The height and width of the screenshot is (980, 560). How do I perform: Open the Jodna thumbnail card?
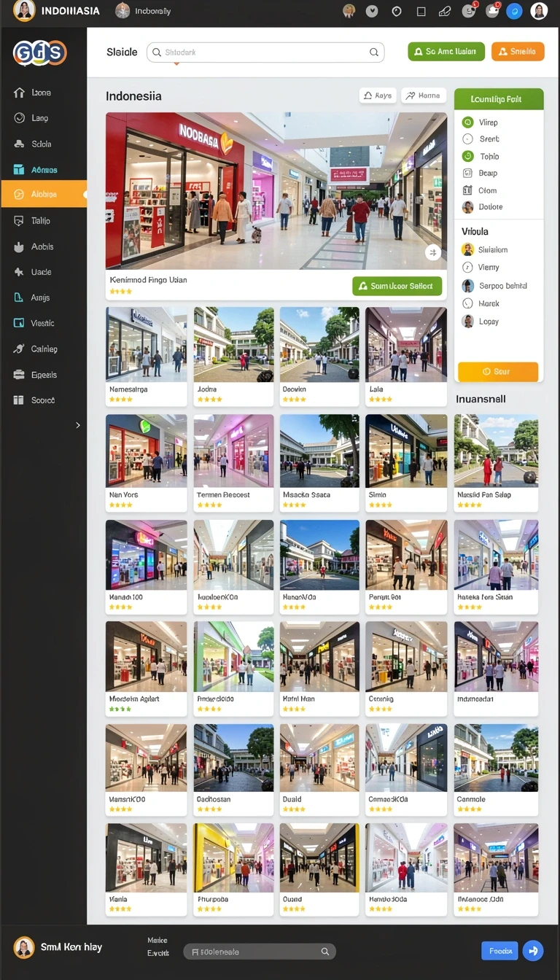(233, 356)
